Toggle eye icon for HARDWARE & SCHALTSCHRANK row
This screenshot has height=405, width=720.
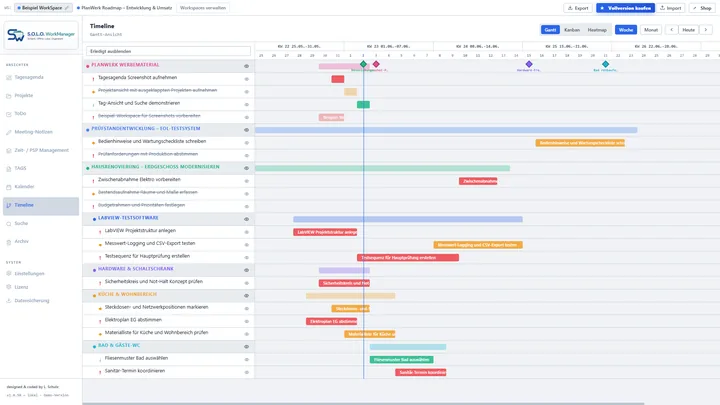(246, 270)
